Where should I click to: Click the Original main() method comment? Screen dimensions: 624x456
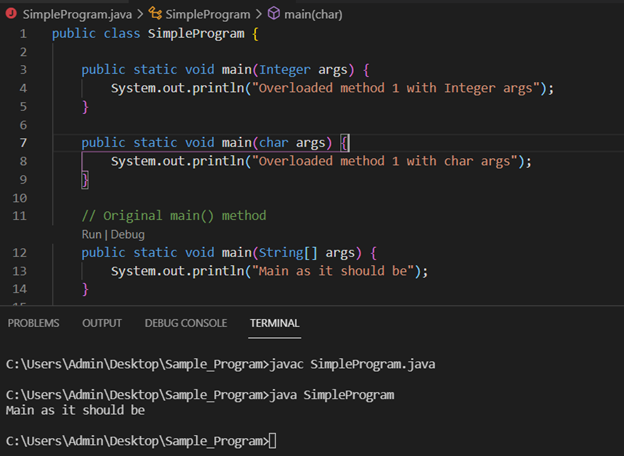pos(174,216)
